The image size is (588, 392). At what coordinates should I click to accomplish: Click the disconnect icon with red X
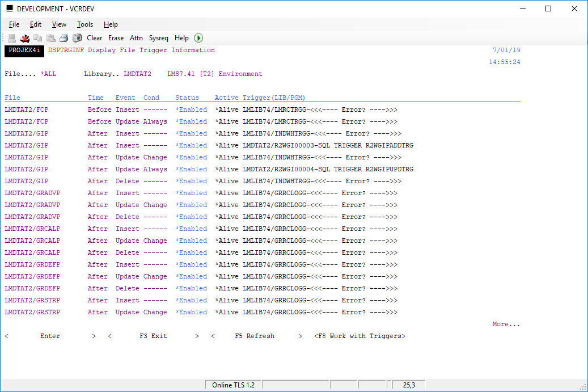[x=25, y=38]
